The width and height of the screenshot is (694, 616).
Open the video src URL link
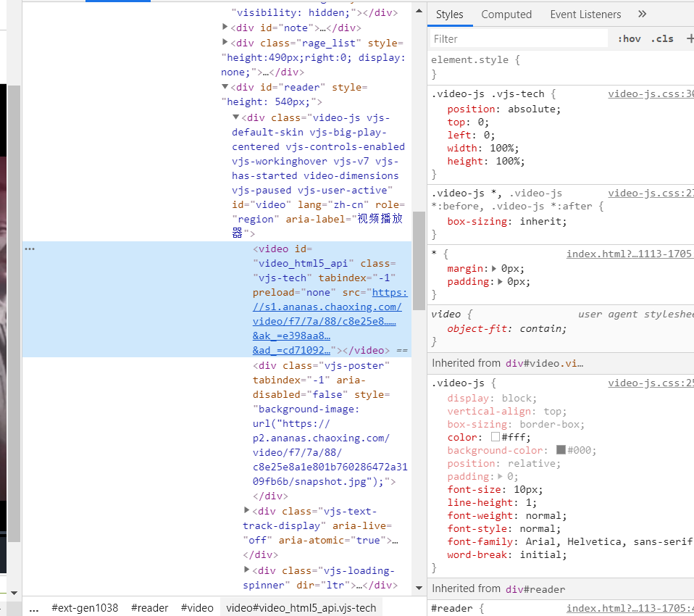(330, 322)
